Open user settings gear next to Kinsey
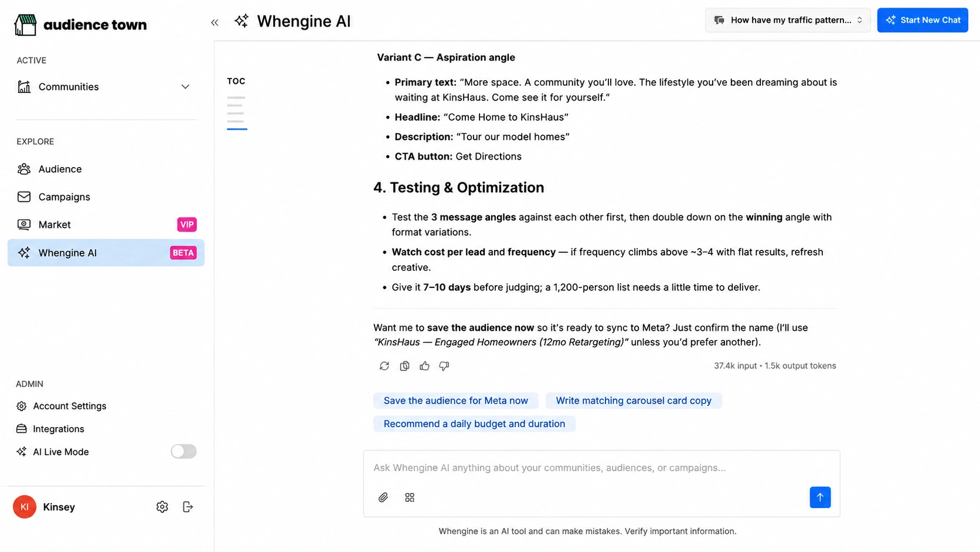The image size is (980, 552). (162, 507)
